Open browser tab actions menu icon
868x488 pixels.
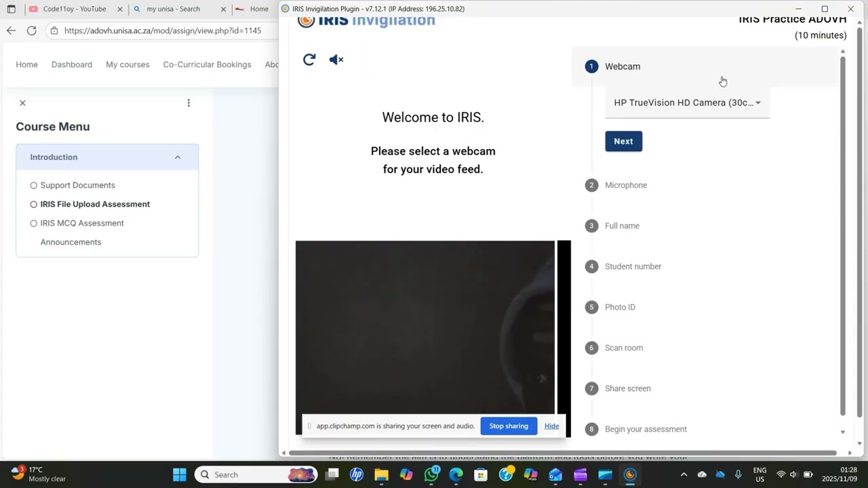[x=11, y=9]
